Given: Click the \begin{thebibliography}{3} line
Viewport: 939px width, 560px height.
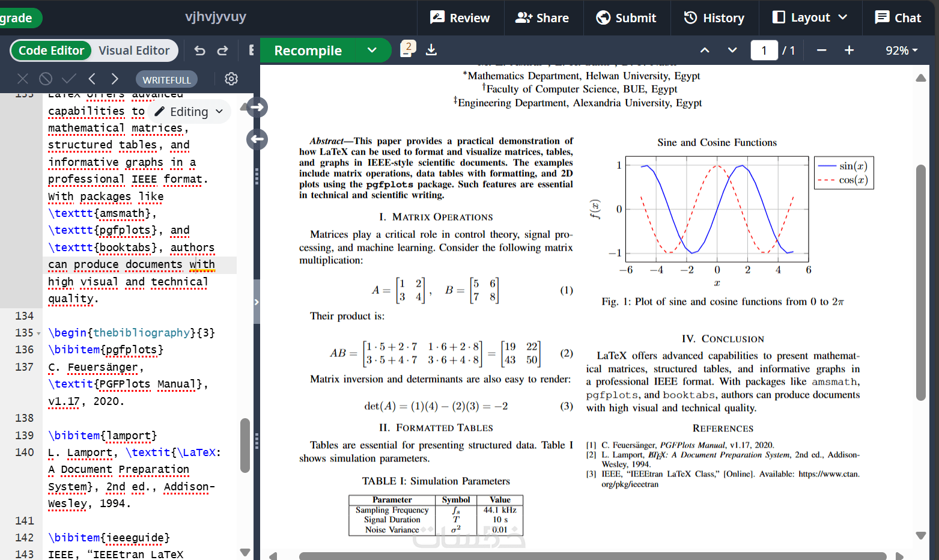Looking at the screenshot, I should pos(132,333).
